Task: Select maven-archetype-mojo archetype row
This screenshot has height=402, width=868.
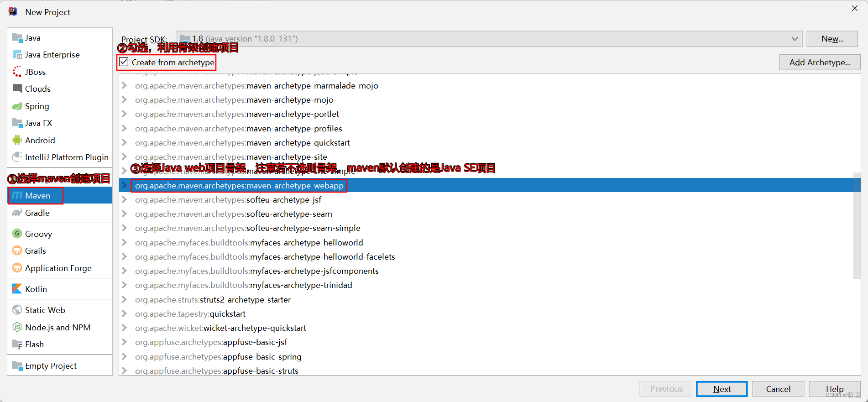Action: point(486,99)
